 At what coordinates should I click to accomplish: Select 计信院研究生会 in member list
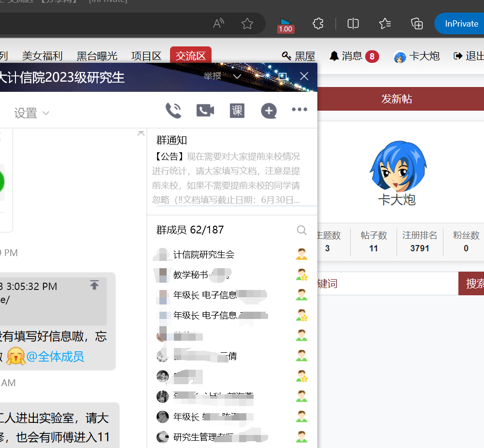click(203, 254)
